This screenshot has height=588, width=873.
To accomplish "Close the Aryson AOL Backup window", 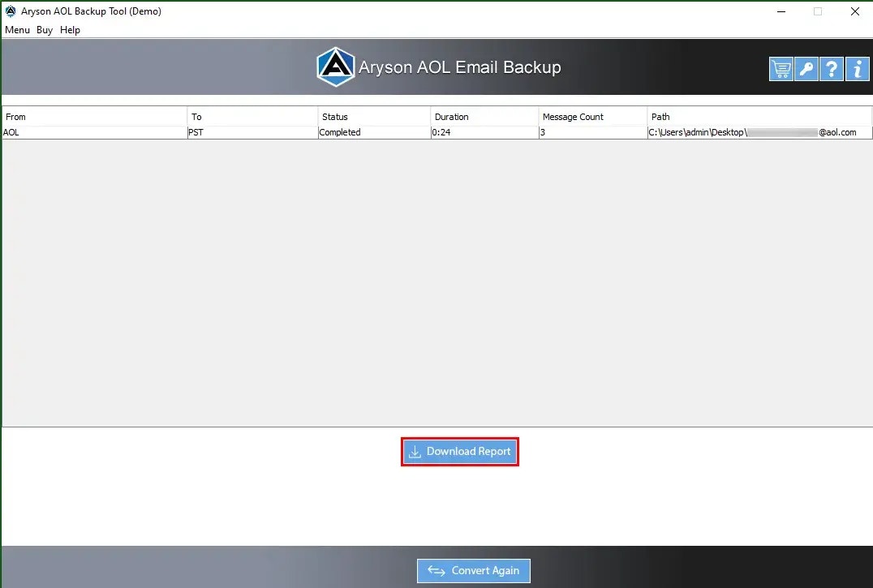I will pyautogui.click(x=854, y=11).
